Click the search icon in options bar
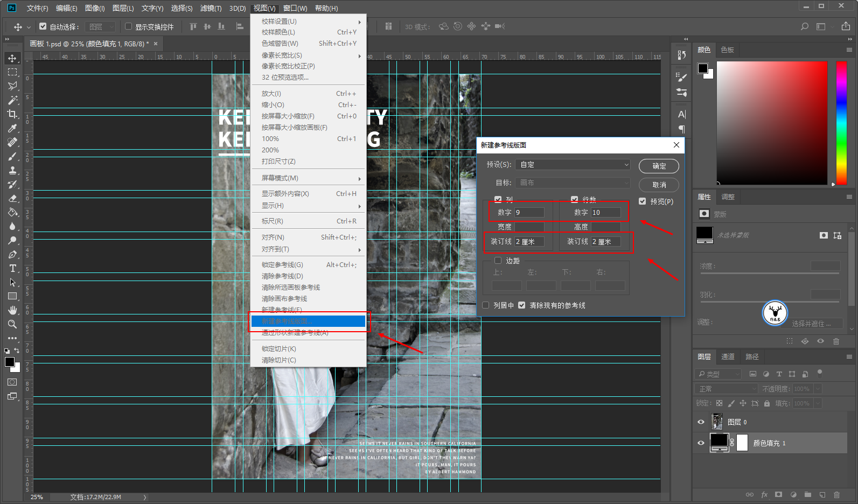Viewport: 858px width, 504px height. point(805,26)
